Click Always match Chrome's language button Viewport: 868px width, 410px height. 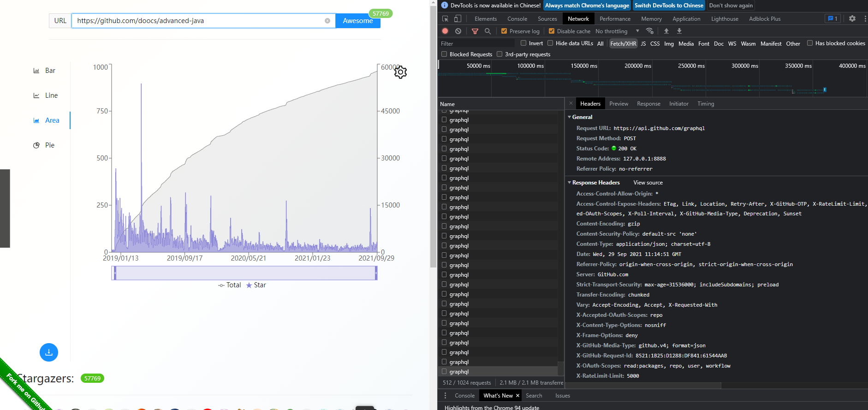[587, 6]
